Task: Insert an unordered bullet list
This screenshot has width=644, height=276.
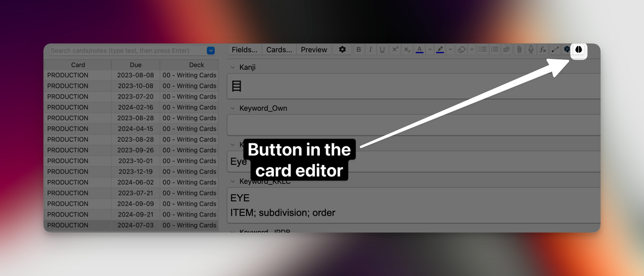Action: tap(483, 50)
